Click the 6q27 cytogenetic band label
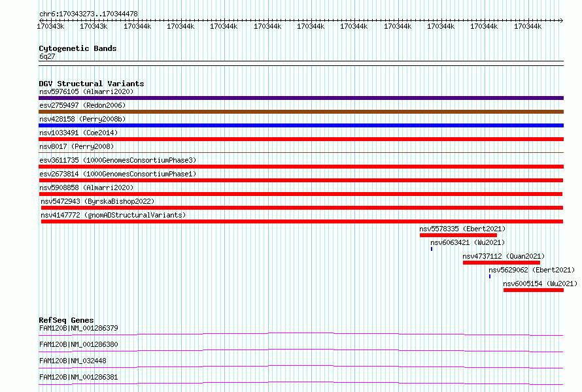This screenshot has width=582, height=392. tap(47, 56)
